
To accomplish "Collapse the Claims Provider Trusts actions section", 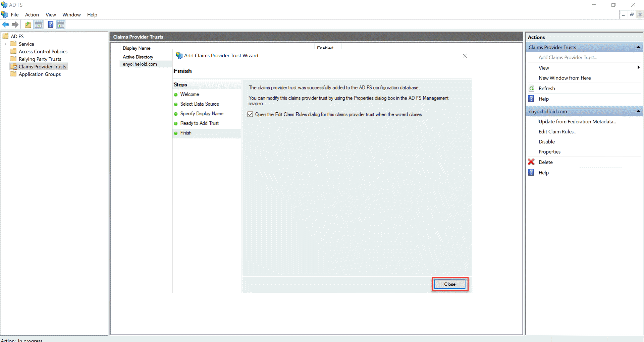I will point(638,47).
